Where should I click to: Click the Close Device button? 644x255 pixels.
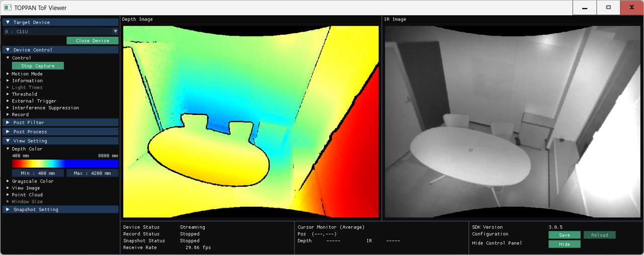pos(92,40)
